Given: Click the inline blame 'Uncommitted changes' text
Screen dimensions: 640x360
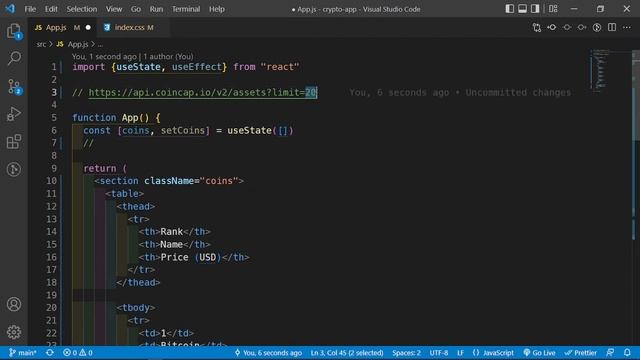Looking at the screenshot, I should click(518, 93).
